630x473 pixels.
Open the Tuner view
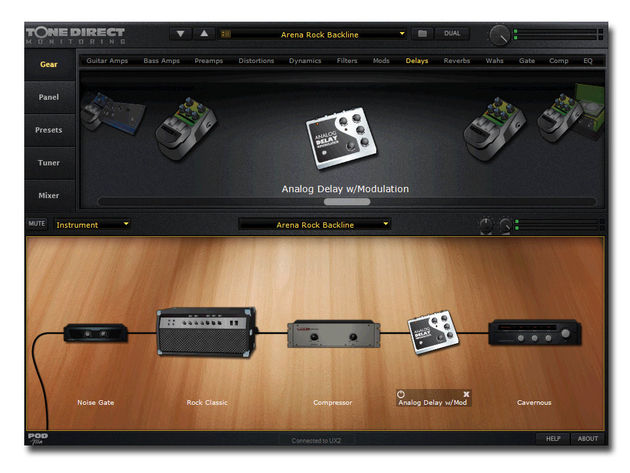49,163
